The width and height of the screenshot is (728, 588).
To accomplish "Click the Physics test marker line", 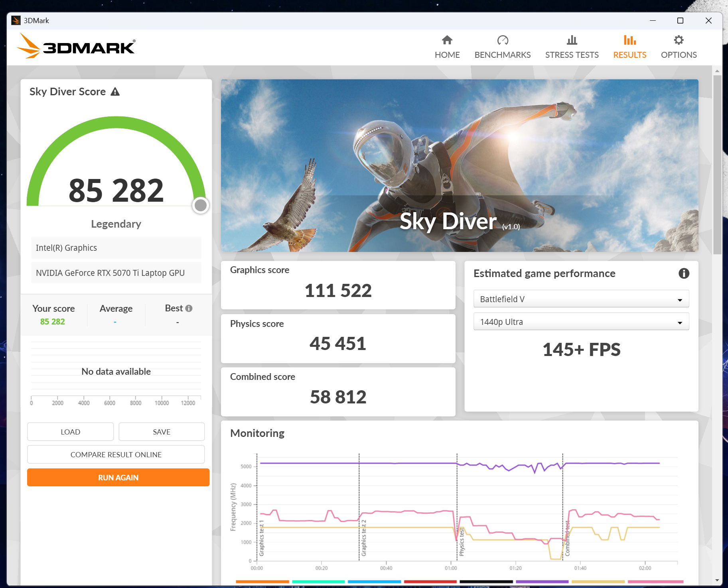I will click(x=457, y=506).
